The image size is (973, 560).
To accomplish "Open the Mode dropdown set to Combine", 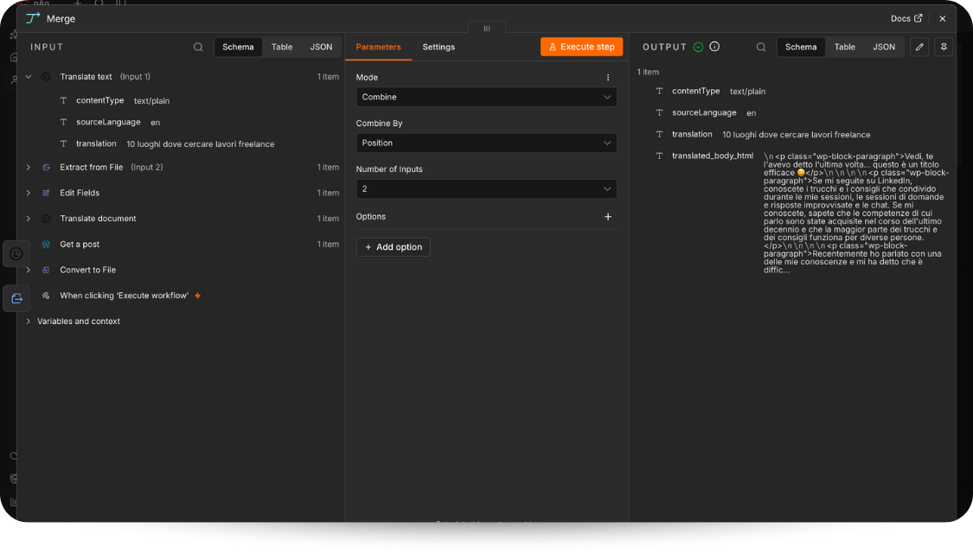I will coord(486,98).
